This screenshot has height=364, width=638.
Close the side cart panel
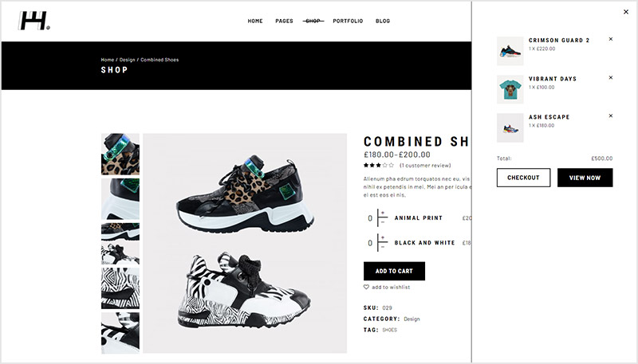pyautogui.click(x=626, y=12)
